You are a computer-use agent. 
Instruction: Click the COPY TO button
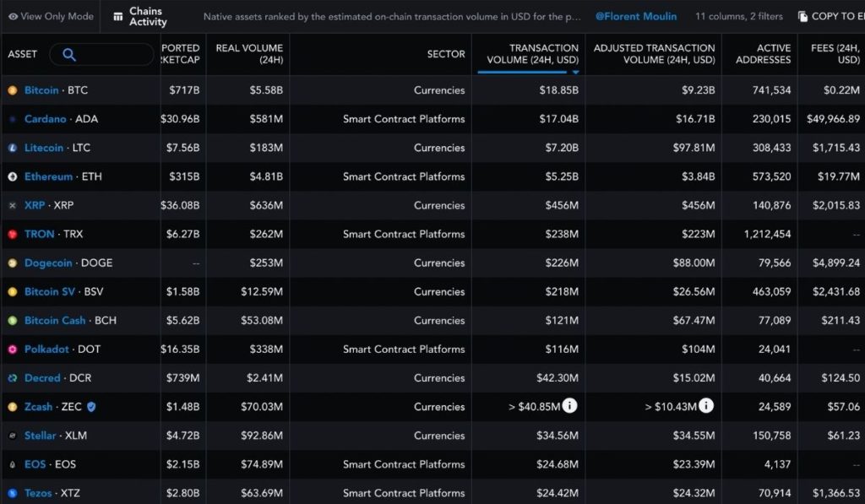pyautogui.click(x=831, y=17)
